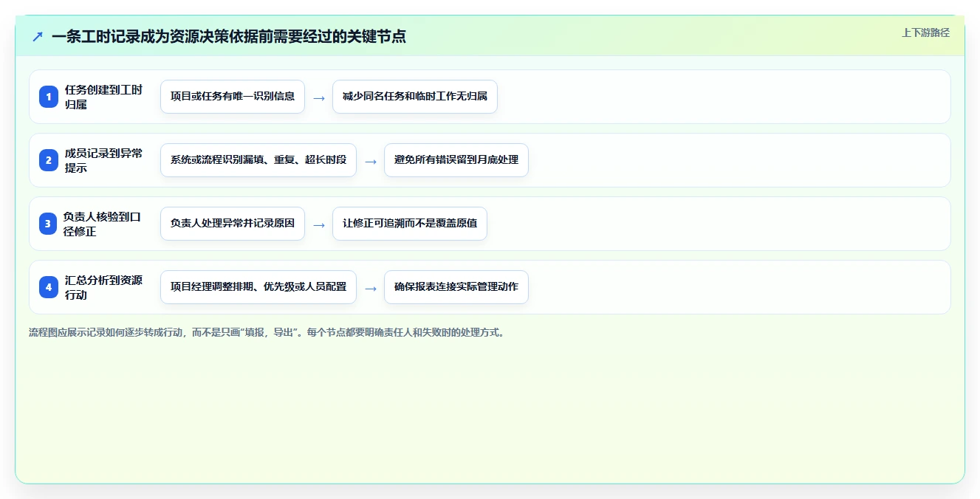Click the 系统或流程识别漏填、重复、超长时段 chip
Image resolution: width=980 pixels, height=499 pixels.
tap(258, 160)
